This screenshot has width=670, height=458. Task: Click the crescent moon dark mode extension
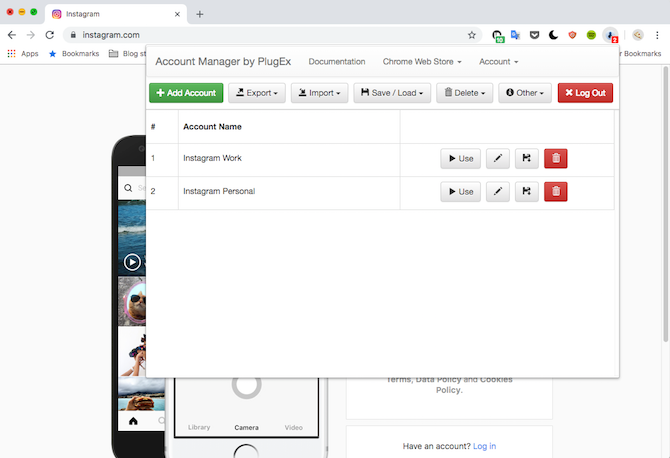click(553, 35)
